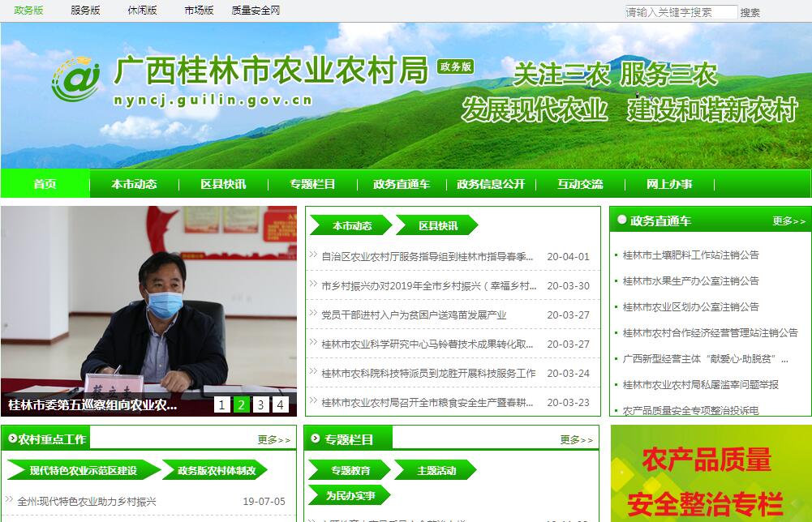Go to 首页 in navigation bar
Image resolution: width=812 pixels, height=522 pixels.
point(45,184)
